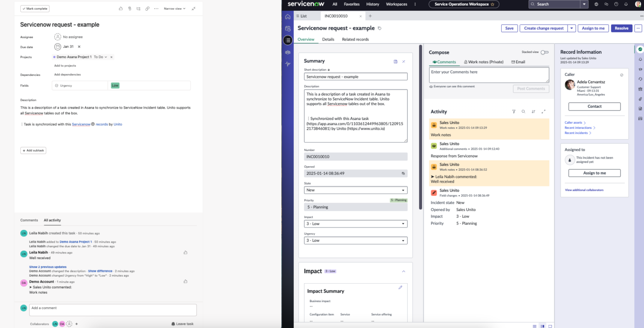This screenshot has height=328, width=644.
Task: Click the Summary card save layout icon
Action: point(396,61)
